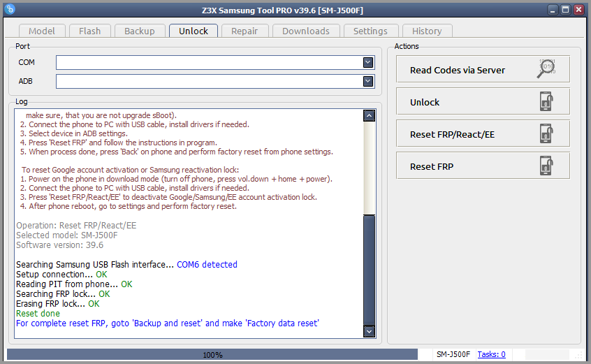View the History tab

click(427, 31)
